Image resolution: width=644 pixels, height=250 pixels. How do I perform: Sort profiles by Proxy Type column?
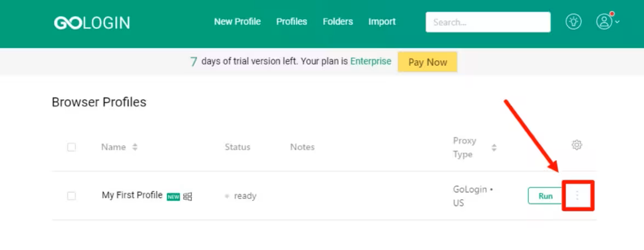[x=494, y=147]
